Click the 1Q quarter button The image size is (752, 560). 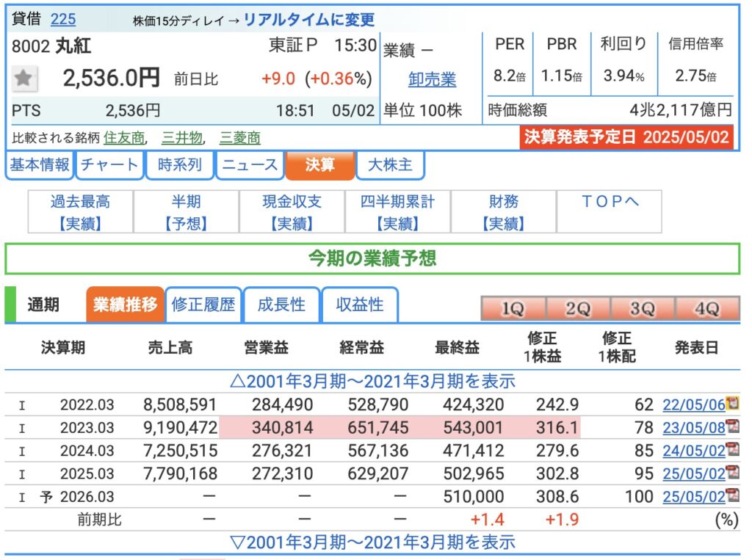(x=513, y=309)
